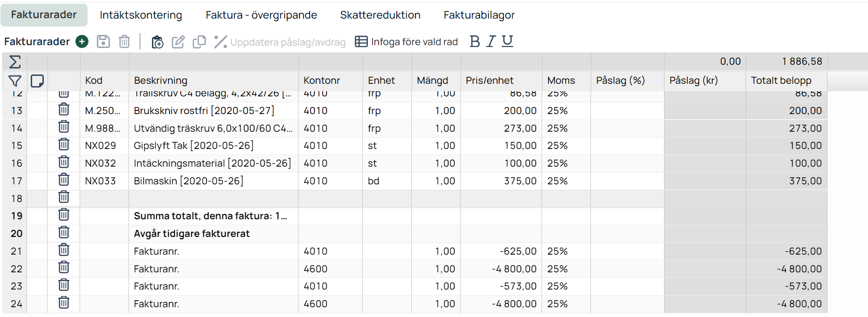Viewport: 868px width, 317px height.
Task: Delete row 17 Bilmaskin with trash icon
Action: click(x=64, y=180)
